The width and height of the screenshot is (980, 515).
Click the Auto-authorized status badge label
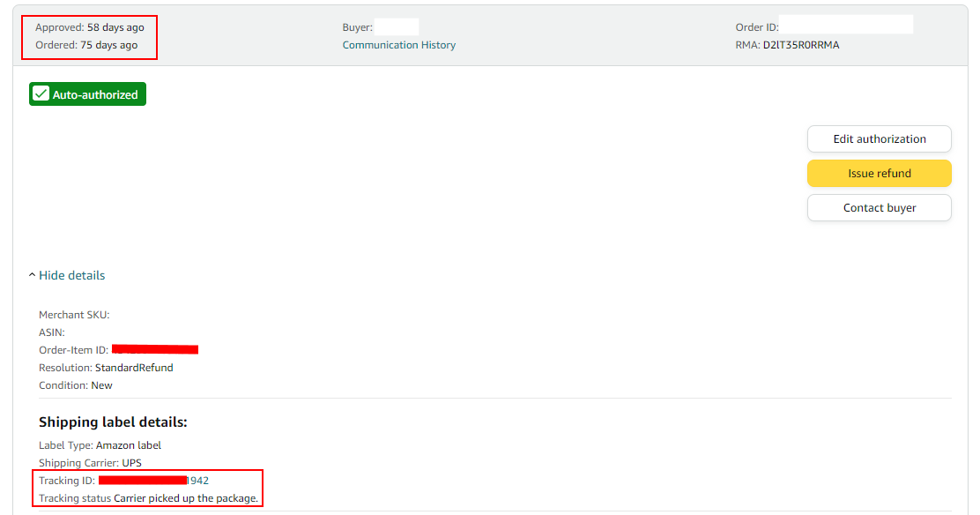point(95,94)
